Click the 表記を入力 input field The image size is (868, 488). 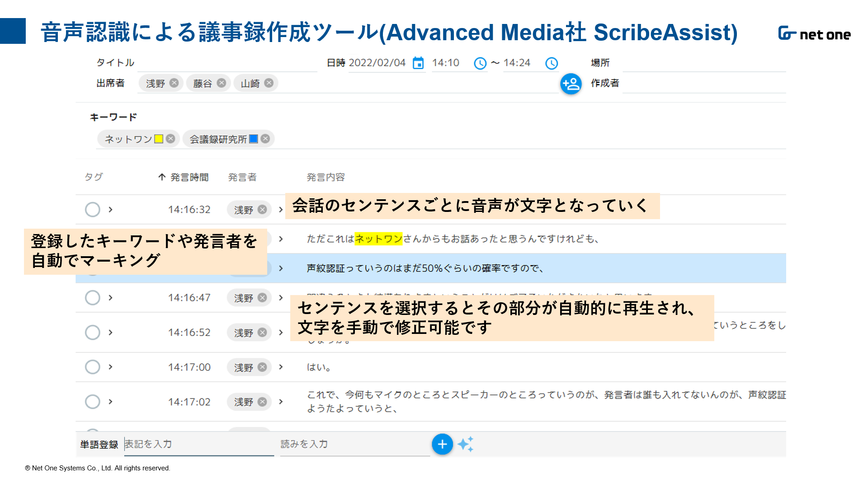pos(199,445)
